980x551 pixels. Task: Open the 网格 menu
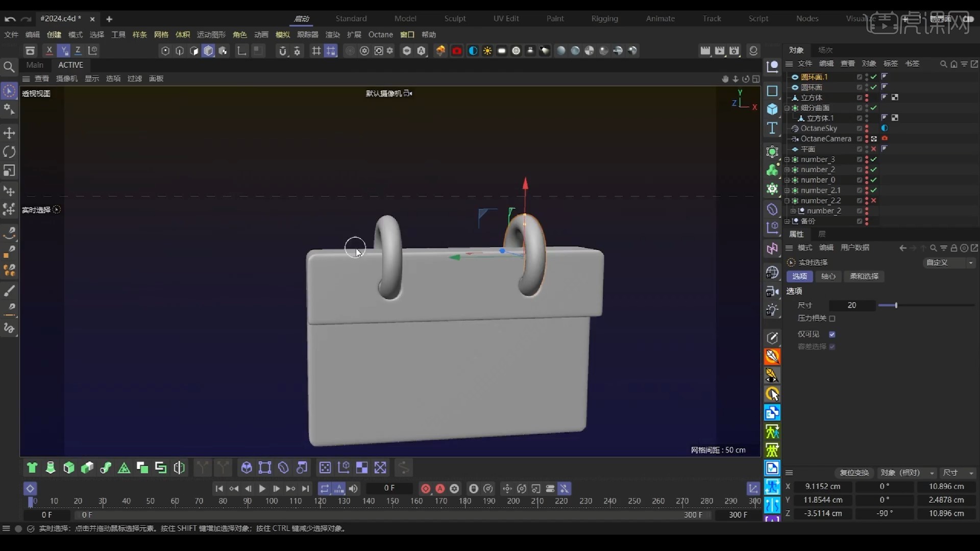[161, 35]
